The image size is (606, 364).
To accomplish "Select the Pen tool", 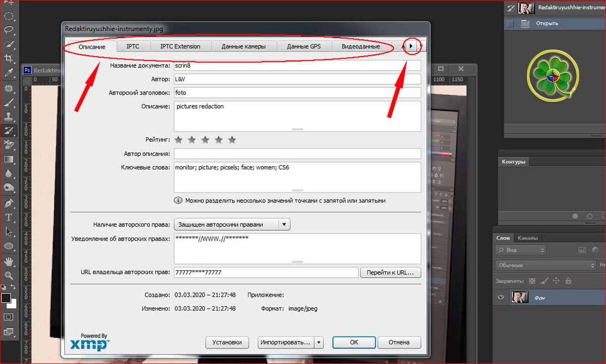I will (x=9, y=203).
